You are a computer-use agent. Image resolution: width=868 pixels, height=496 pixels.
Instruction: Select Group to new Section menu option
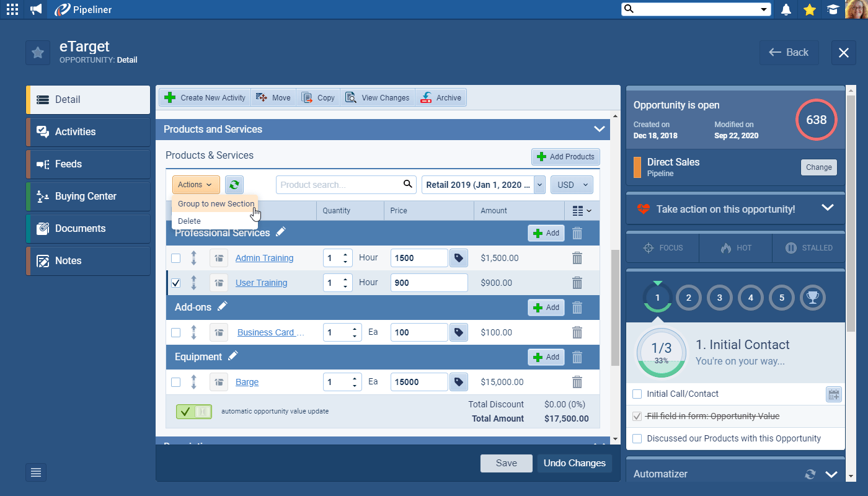coord(215,203)
